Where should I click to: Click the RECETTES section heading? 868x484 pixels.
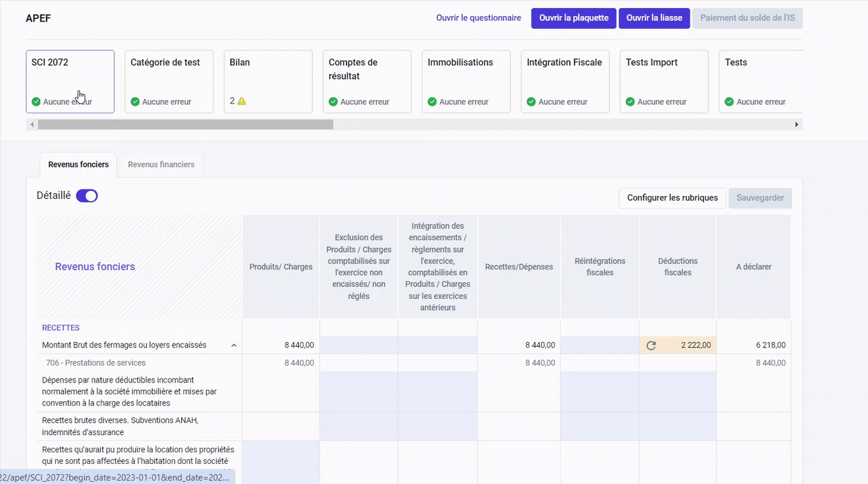[61, 328]
